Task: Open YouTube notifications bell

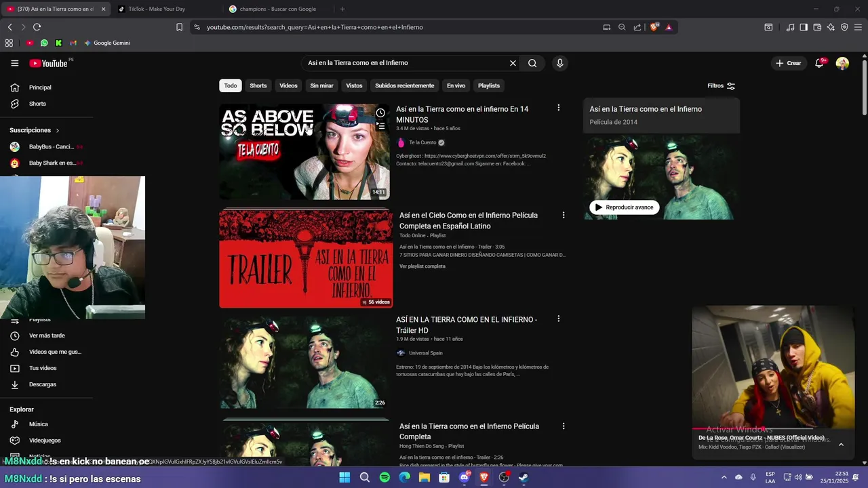Action: coord(819,63)
